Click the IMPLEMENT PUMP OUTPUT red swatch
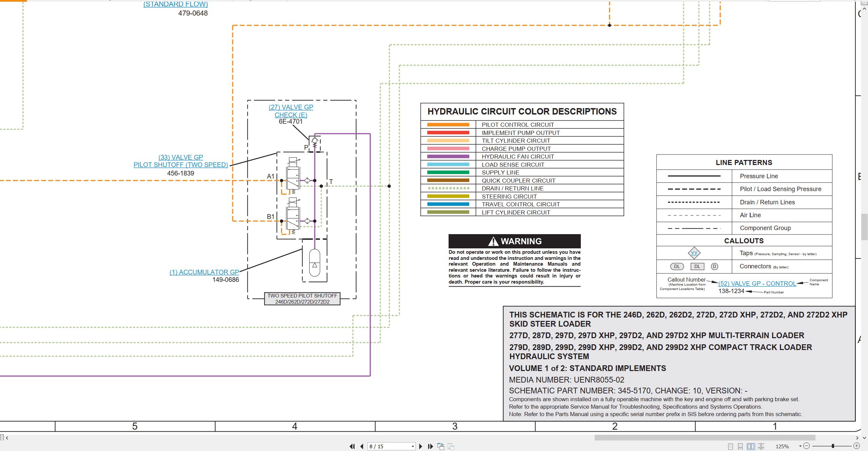This screenshot has height=451, width=868. 448,133
